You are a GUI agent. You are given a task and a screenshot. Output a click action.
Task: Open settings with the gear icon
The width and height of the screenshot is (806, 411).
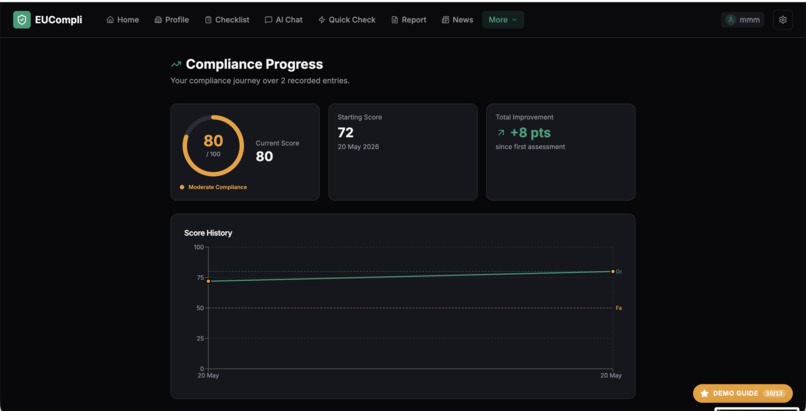click(x=783, y=20)
